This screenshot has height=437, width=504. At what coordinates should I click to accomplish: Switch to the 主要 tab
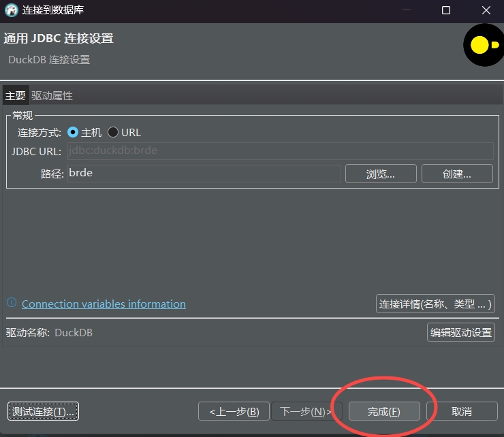click(16, 95)
